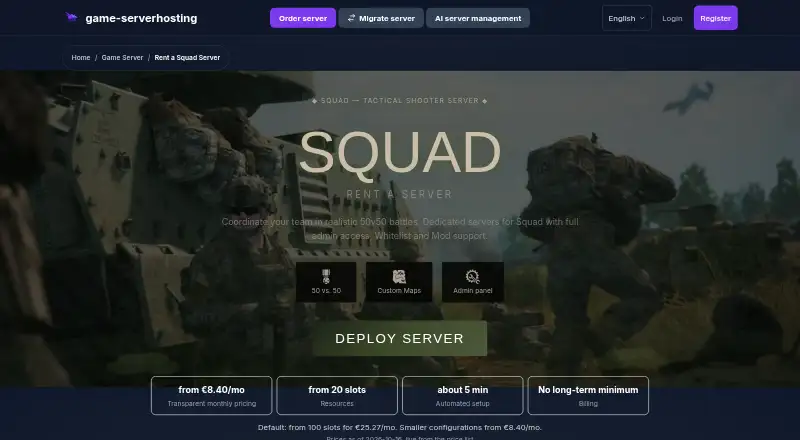Screen dimensions: 800x440
Task: Open Game Server breadcrumb
Action: pos(122,58)
